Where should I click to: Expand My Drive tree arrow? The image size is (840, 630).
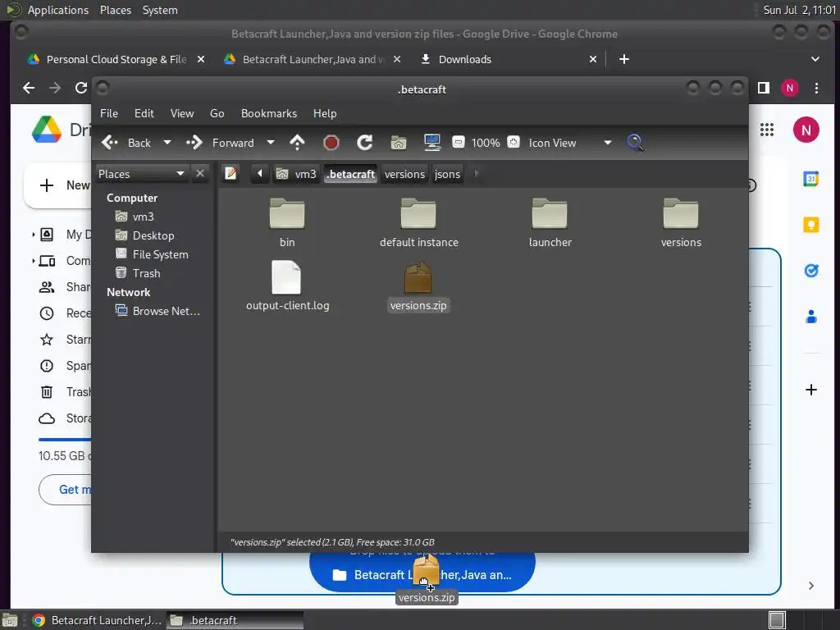click(x=33, y=234)
